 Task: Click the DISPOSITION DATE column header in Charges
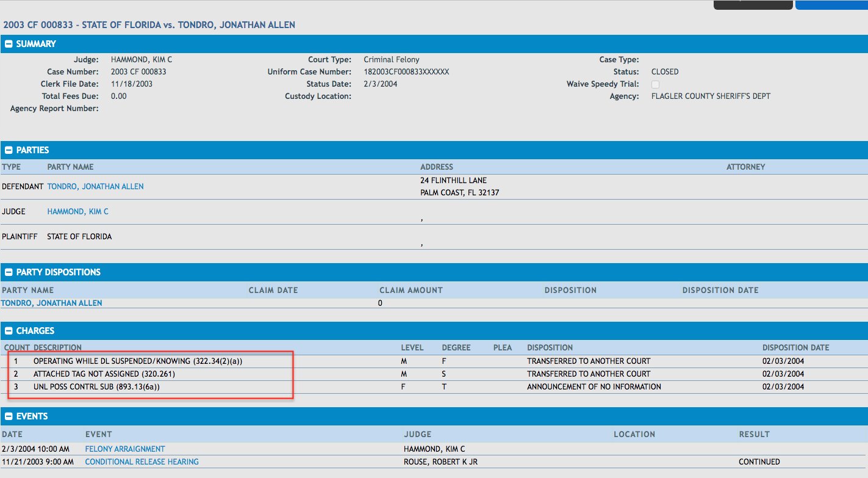[x=795, y=347]
